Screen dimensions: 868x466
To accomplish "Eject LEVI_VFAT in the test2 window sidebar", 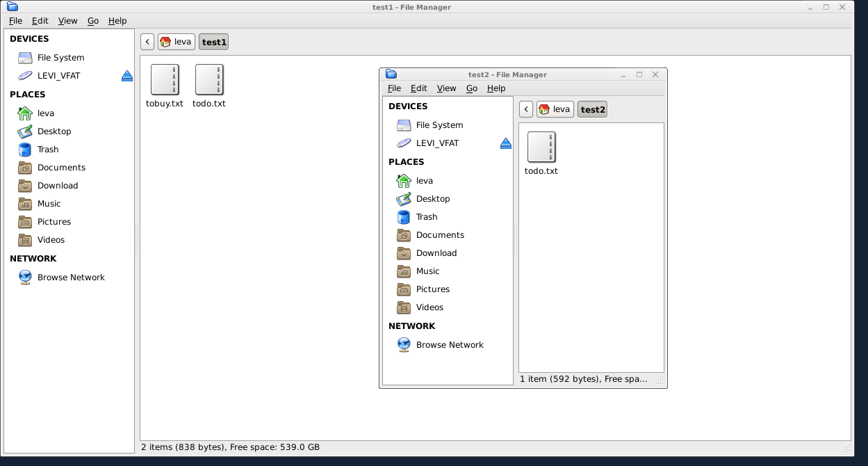I will coord(505,143).
